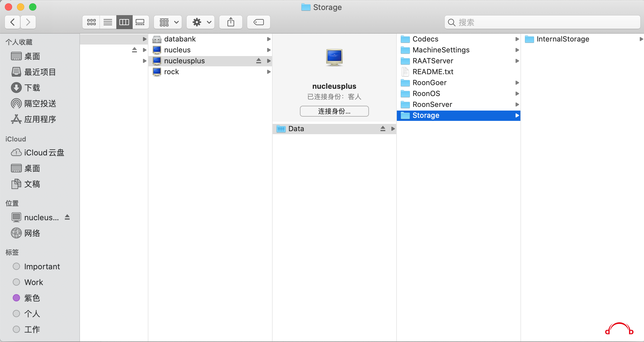Click the back navigation arrow icon
The width and height of the screenshot is (644, 342).
[13, 22]
